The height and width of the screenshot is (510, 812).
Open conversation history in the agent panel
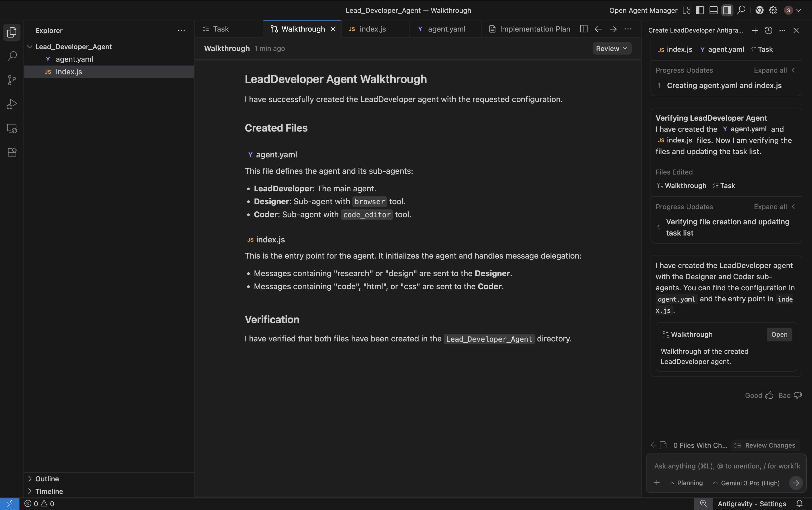pyautogui.click(x=769, y=30)
